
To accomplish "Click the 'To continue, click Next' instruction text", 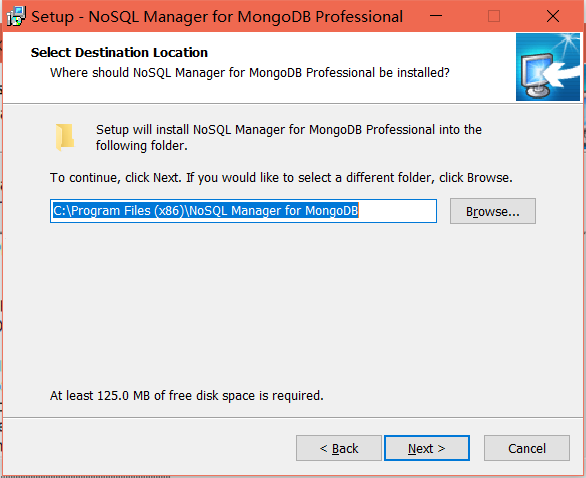I will [281, 178].
